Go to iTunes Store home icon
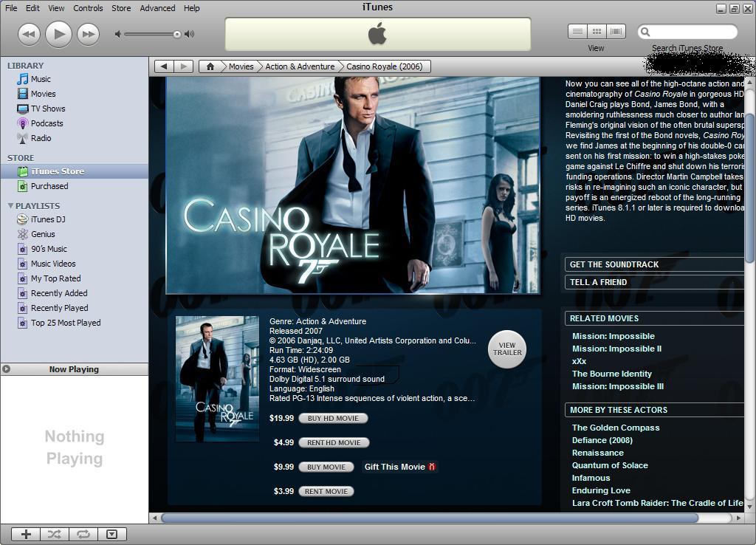Image resolution: width=756 pixels, height=545 pixels. 210,66
